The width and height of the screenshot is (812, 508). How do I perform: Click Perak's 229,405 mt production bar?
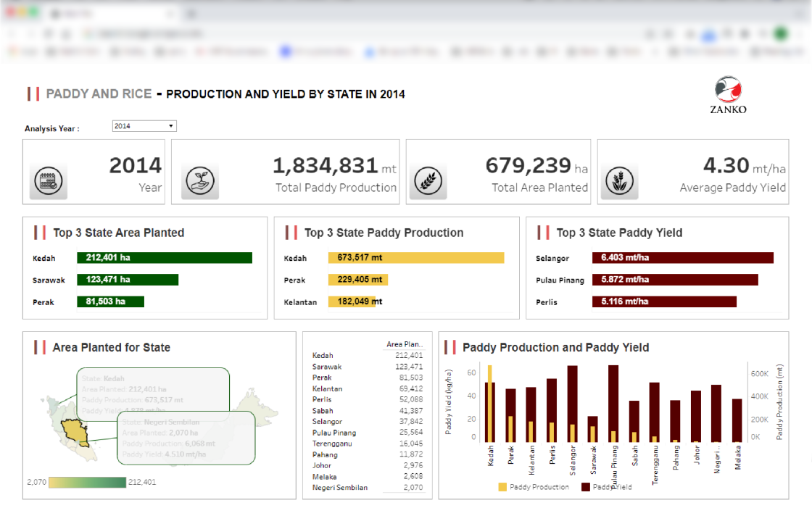[x=358, y=280]
